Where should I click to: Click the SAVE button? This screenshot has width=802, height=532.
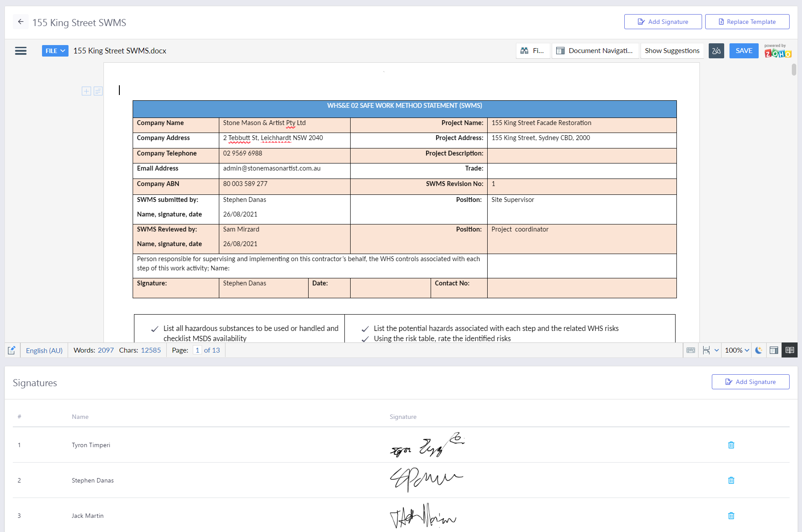tap(744, 51)
